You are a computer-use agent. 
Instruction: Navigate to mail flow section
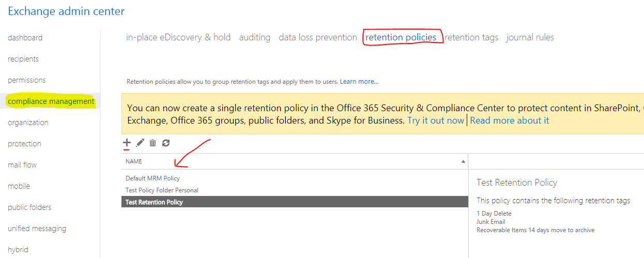pyautogui.click(x=22, y=165)
